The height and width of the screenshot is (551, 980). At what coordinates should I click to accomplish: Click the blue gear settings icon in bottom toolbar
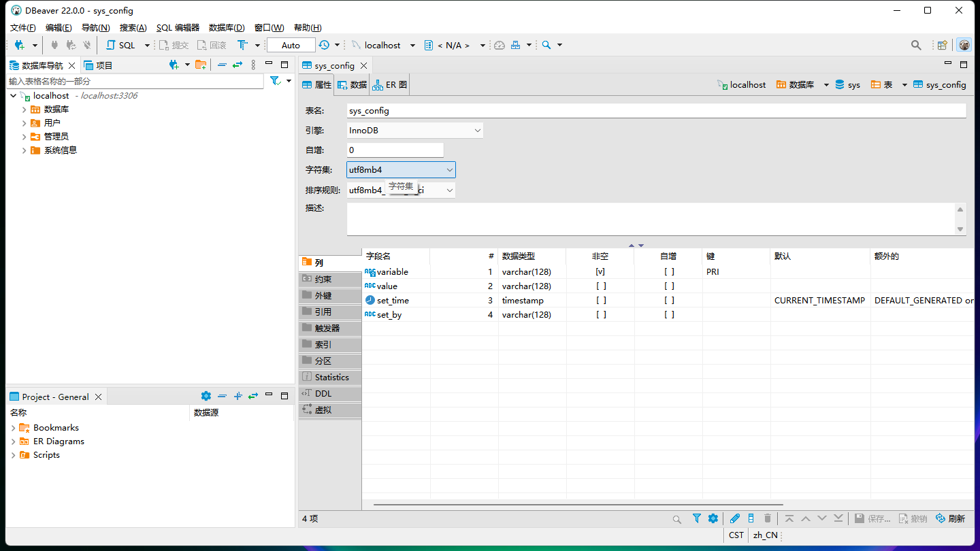[713, 518]
